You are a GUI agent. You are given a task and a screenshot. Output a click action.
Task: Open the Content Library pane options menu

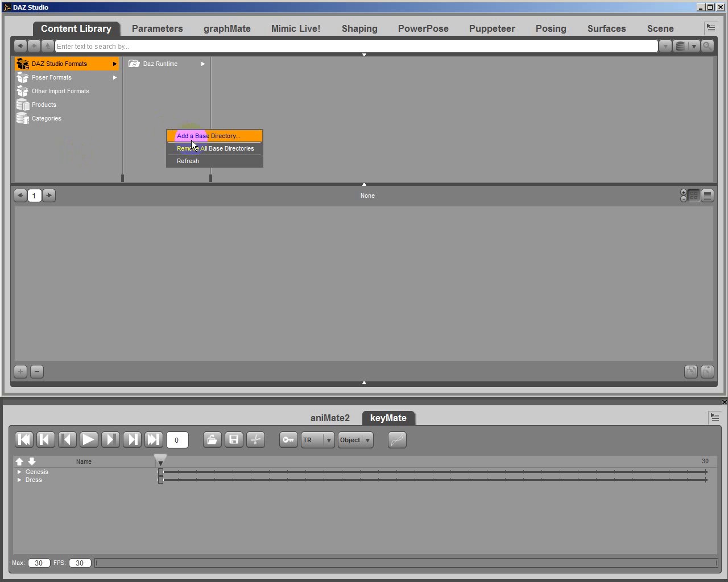(711, 27)
